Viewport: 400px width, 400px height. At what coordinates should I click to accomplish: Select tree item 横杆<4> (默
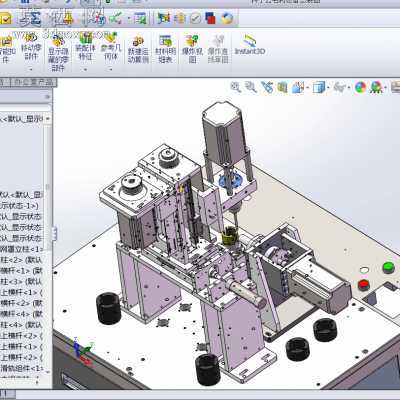coord(22,314)
